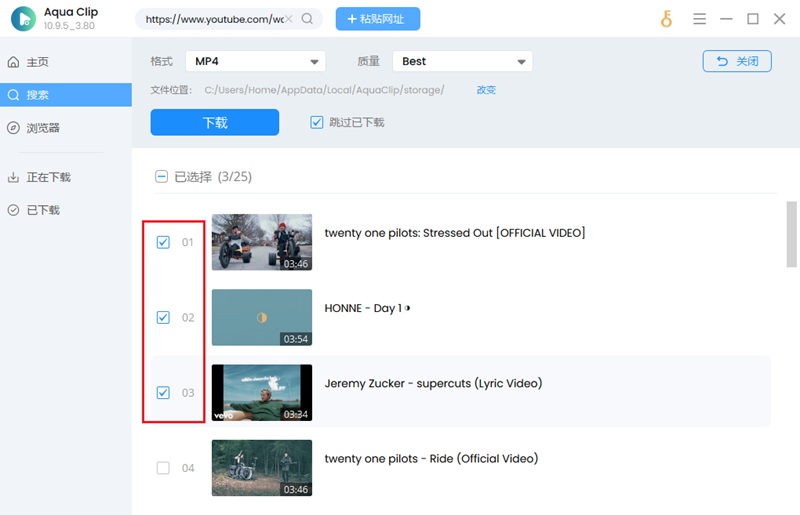Toggle the 跳过已下载 checkbox
Viewport: 800px width, 515px height.
tap(316, 122)
